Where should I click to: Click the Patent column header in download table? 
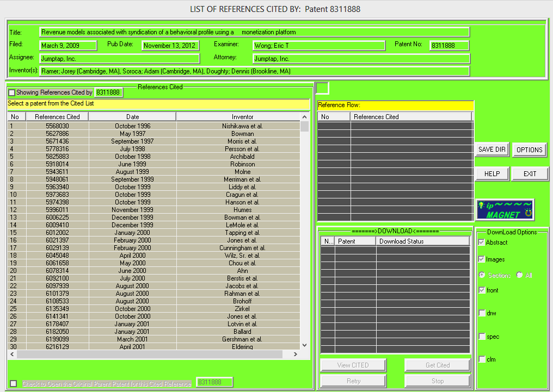[355, 241]
